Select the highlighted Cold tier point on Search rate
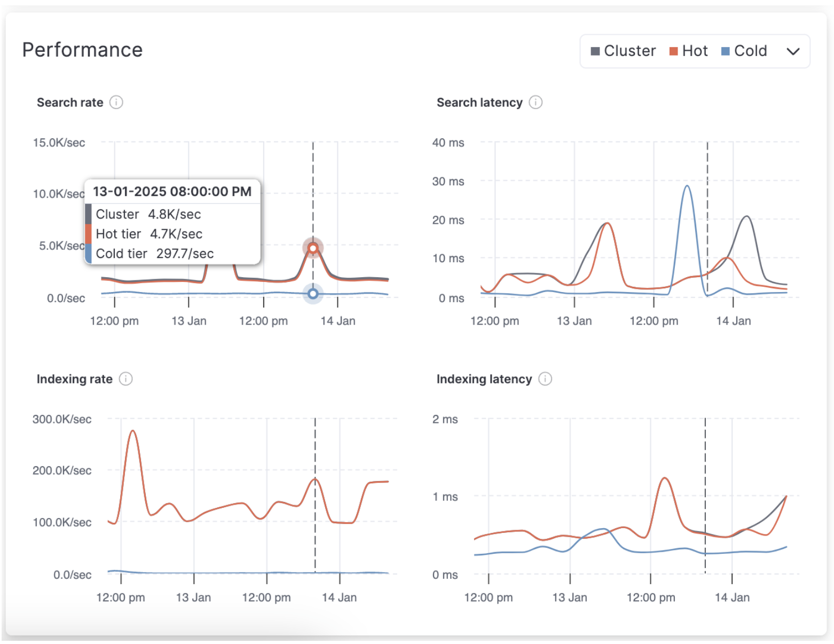Screen dimensions: 834x644 (312, 293)
